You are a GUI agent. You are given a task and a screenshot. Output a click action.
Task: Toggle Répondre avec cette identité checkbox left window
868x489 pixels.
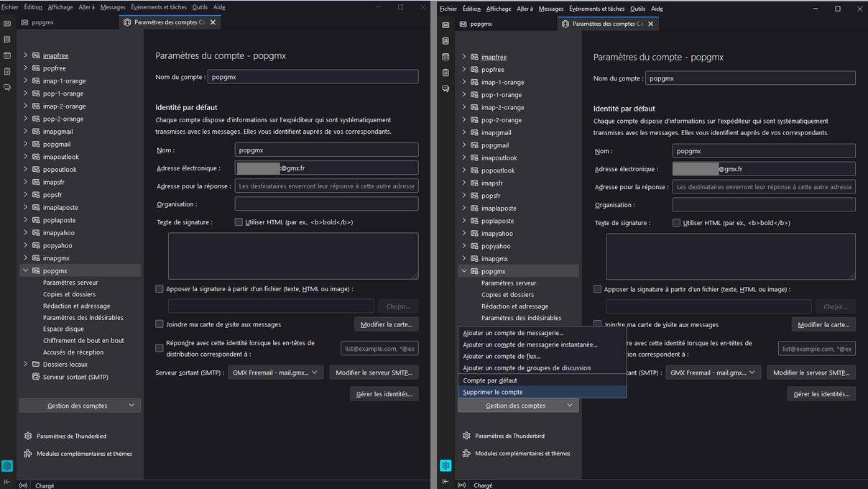(x=160, y=348)
